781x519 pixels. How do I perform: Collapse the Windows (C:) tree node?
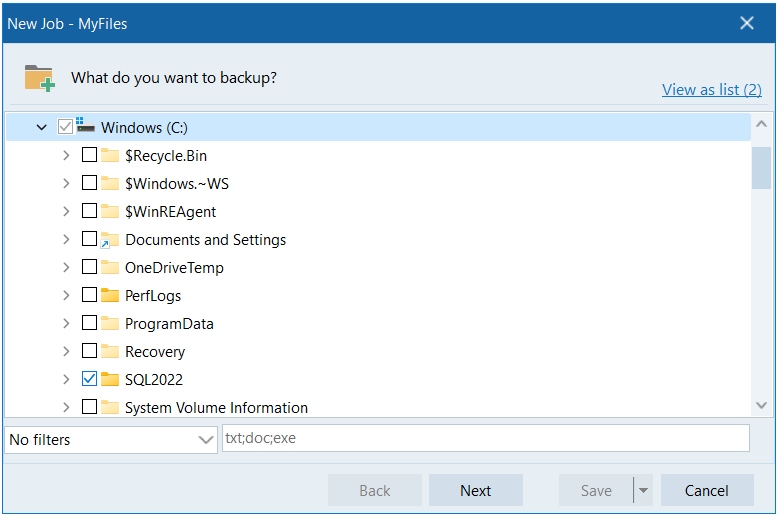click(x=42, y=127)
